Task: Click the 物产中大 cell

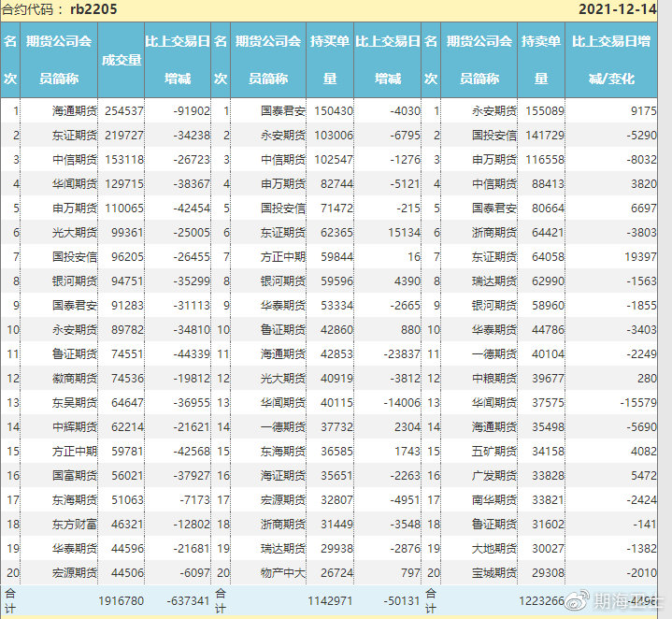Action: (283, 572)
